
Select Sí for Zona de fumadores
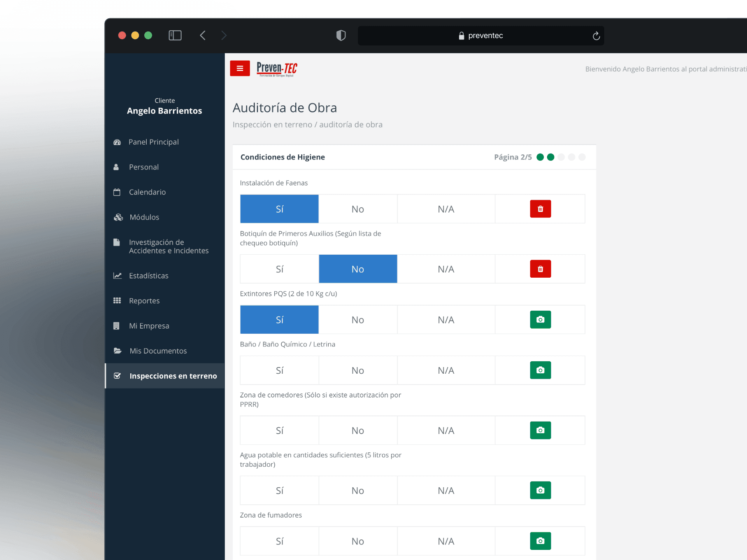[279, 541]
